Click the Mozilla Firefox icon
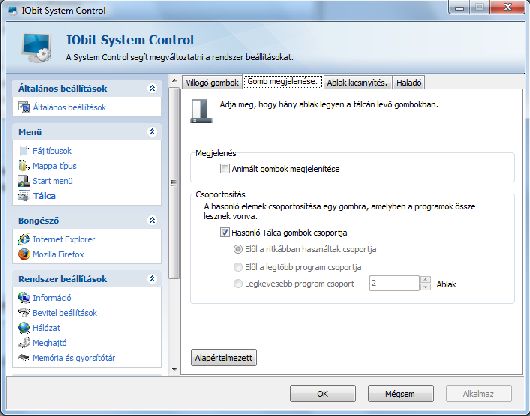Viewport: 530px width, 416px height. click(x=24, y=254)
